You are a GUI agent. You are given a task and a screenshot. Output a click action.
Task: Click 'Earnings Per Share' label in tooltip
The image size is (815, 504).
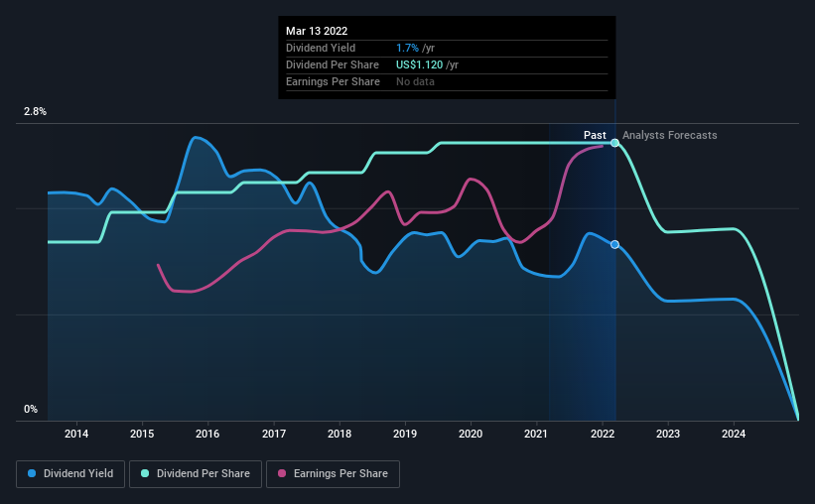[333, 81]
